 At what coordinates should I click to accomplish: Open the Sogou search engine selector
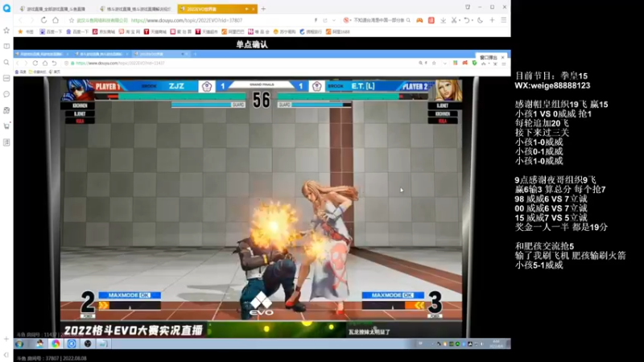click(348, 20)
